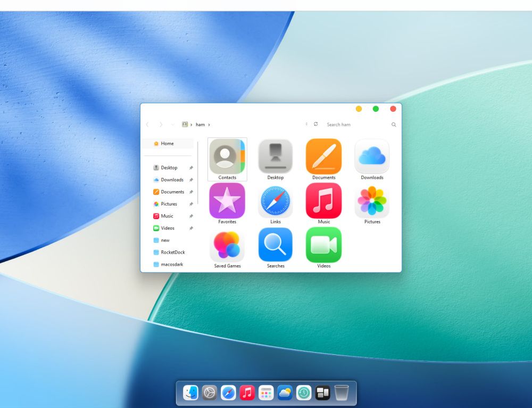Go to Home in the sidebar
Screen dimensions: 532x408
click(167, 143)
